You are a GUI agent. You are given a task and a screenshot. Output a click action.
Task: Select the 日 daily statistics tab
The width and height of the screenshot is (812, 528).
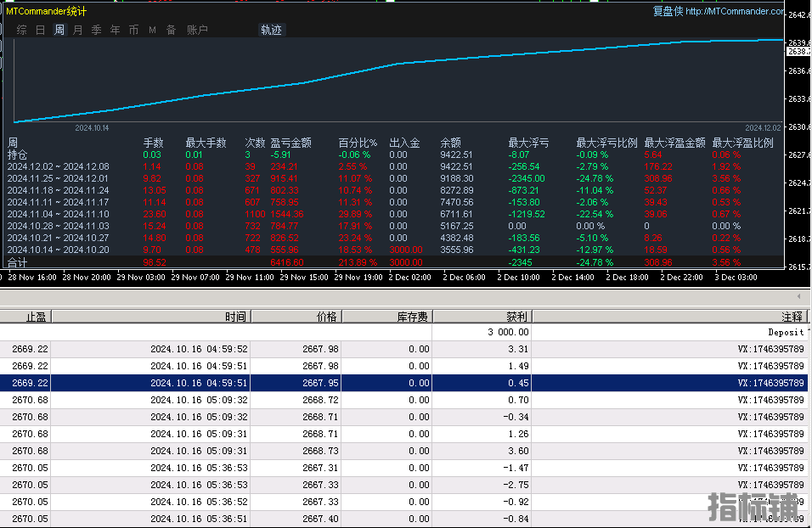pos(41,30)
